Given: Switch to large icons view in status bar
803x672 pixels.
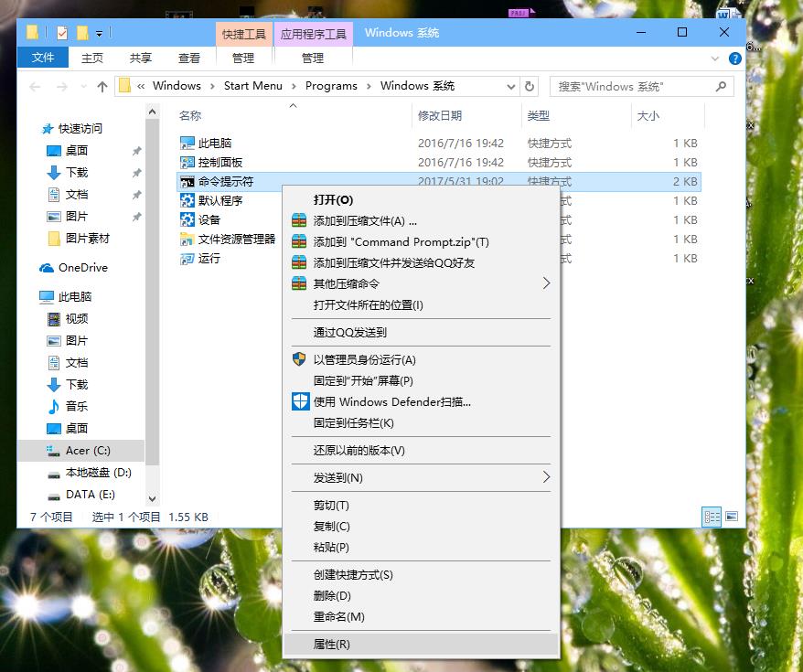Looking at the screenshot, I should click(733, 517).
